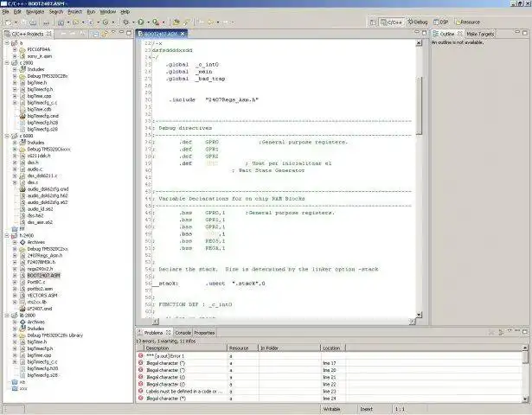Click the Open Type folder icon

[176, 22]
